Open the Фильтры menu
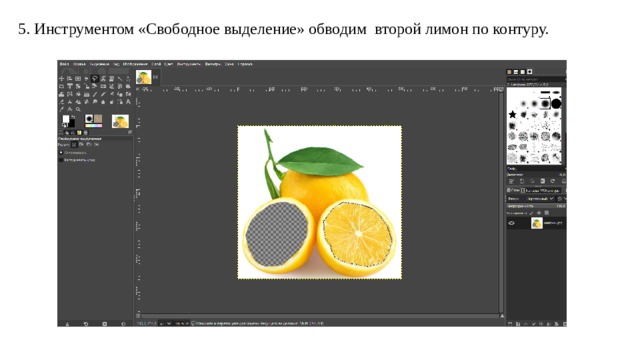Image resolution: width=640 pixels, height=360 pixels. [213, 64]
